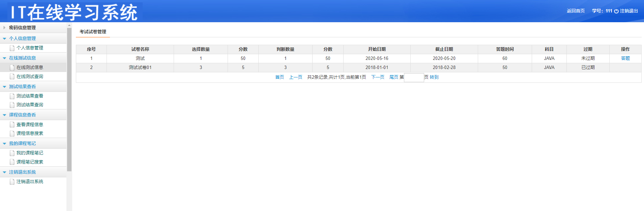Image resolution: width=644 pixels, height=211 pixels.
Task: Open 课程信息搜索 menu item
Action: click(30, 133)
